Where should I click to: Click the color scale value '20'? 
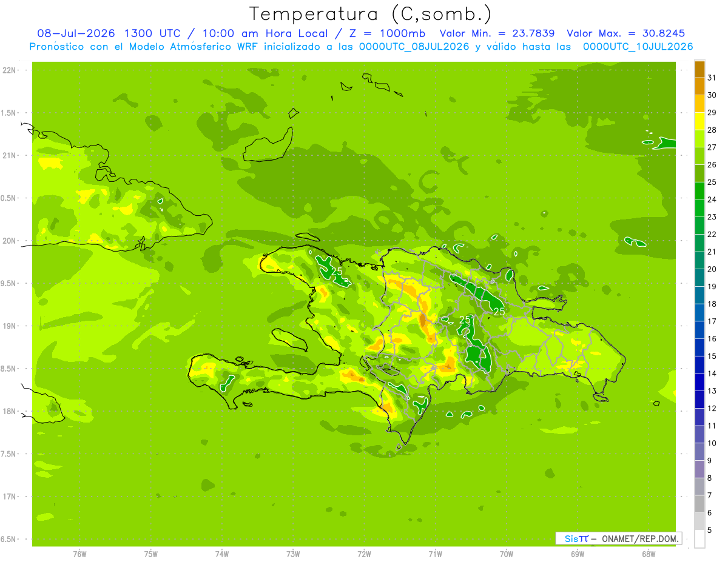(712, 269)
